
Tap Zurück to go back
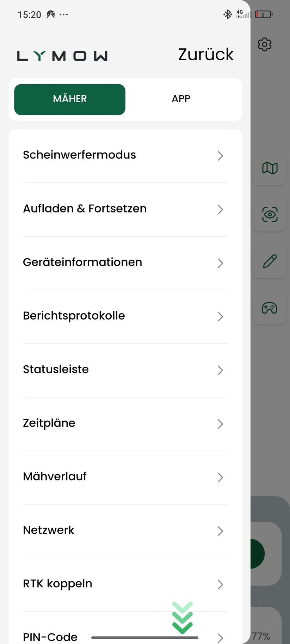pyautogui.click(x=206, y=55)
